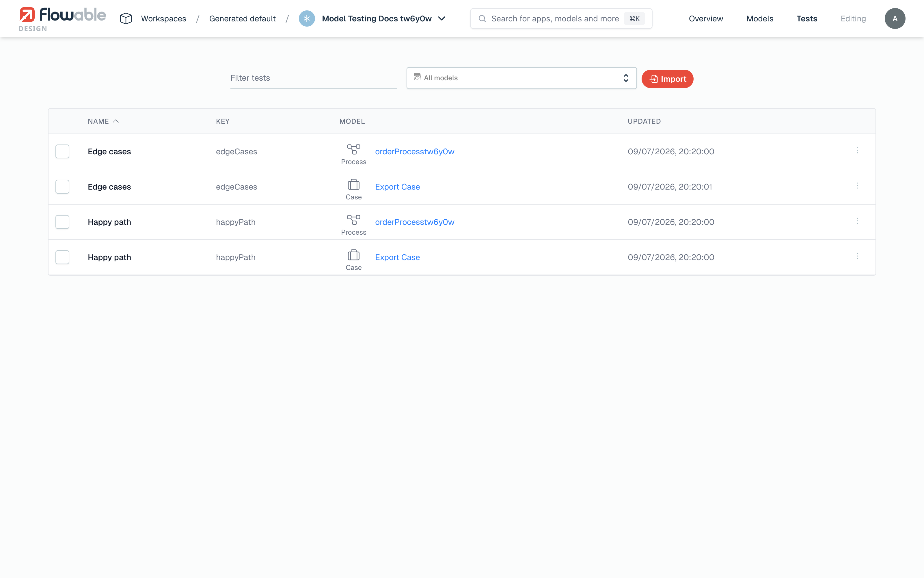
Task: Click the Filter tests input field
Action: click(x=314, y=78)
